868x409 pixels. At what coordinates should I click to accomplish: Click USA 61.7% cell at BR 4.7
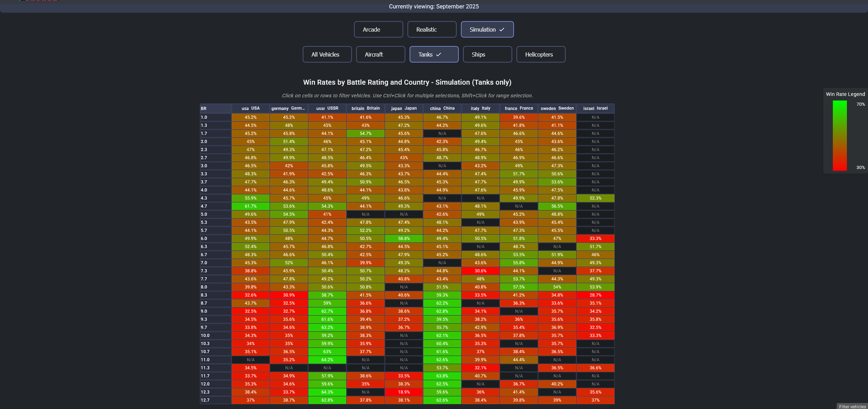point(251,206)
